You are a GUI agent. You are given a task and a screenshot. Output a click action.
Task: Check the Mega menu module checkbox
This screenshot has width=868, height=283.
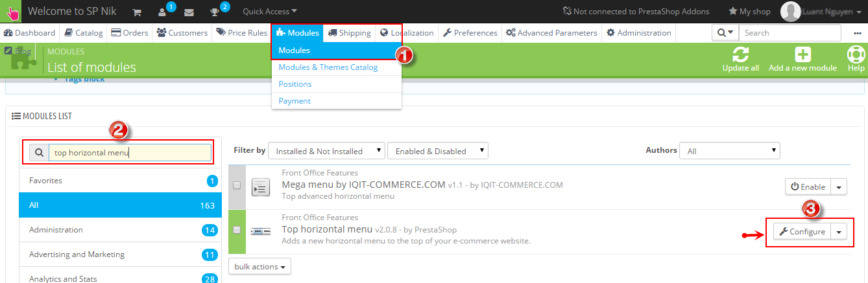(x=237, y=185)
